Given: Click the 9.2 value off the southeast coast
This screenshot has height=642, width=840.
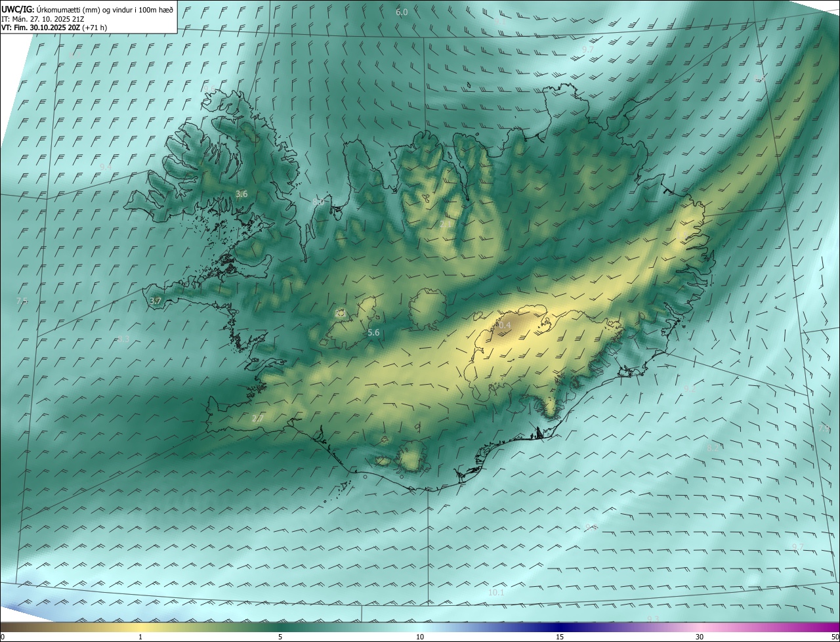Looking at the screenshot, I should [x=689, y=389].
